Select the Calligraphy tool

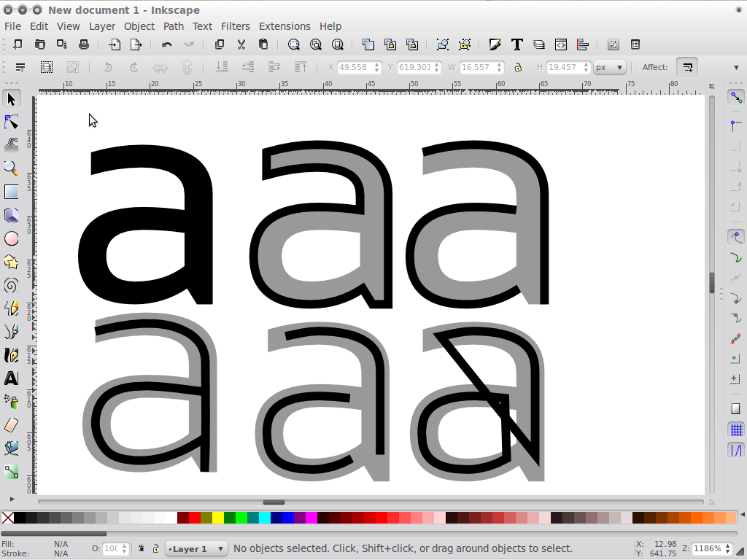click(x=11, y=355)
